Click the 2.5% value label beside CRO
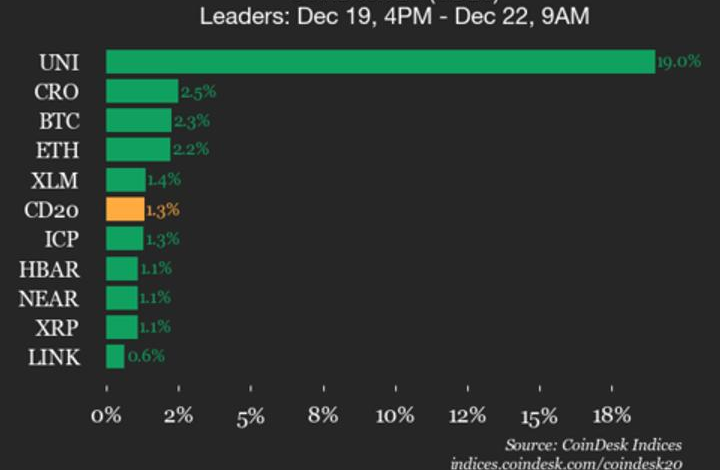The width and height of the screenshot is (720, 470). pos(198,92)
